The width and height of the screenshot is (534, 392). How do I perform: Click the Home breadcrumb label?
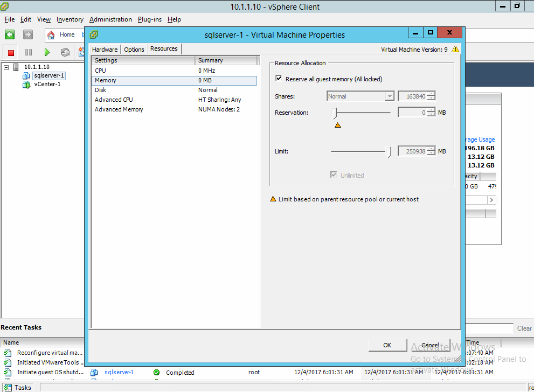point(67,34)
